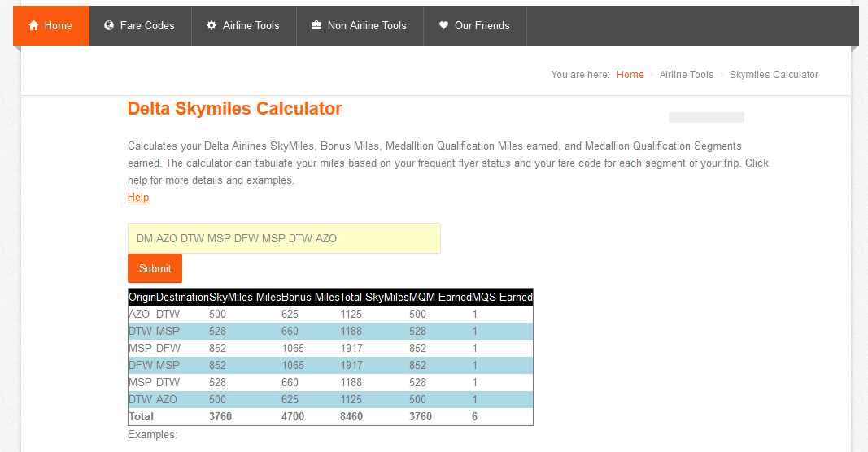Click the gear icon beside Airline Tools
This screenshot has height=452, width=868.
(x=212, y=26)
